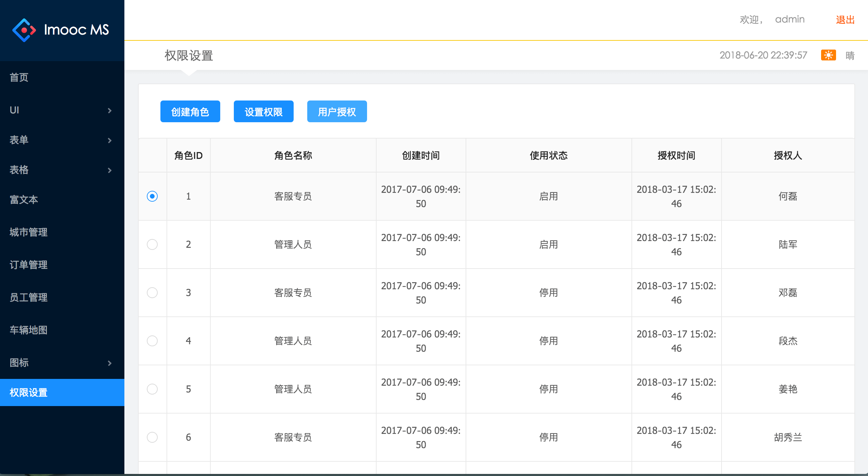The width and height of the screenshot is (868, 476).
Task: Click the date time 2018-06-20 22:39:57
Action: [763, 55]
